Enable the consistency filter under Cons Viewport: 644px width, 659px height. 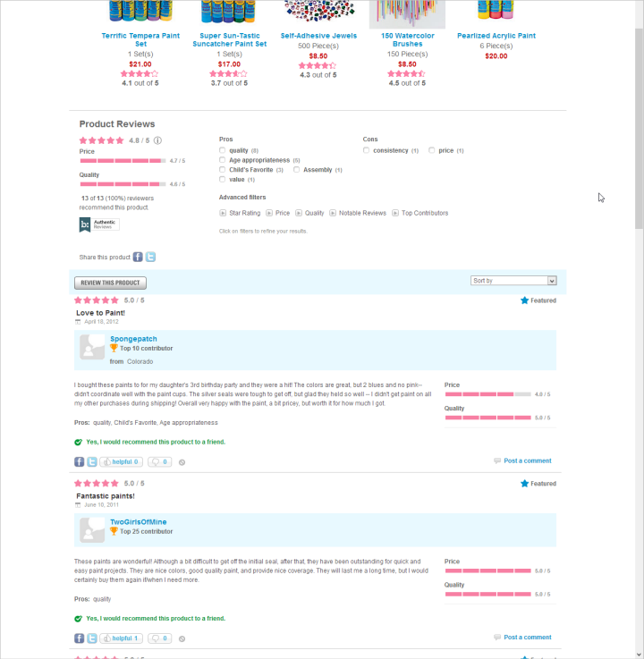pos(367,150)
